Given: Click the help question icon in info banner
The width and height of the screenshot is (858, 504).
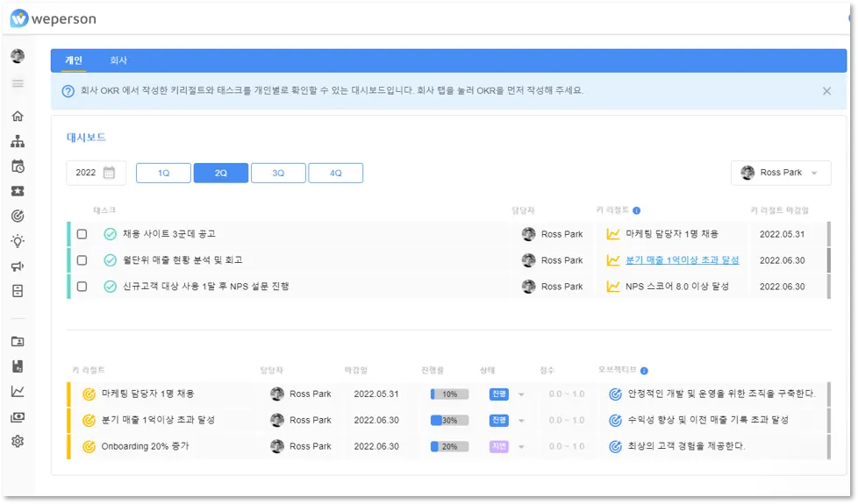Looking at the screenshot, I should (68, 91).
